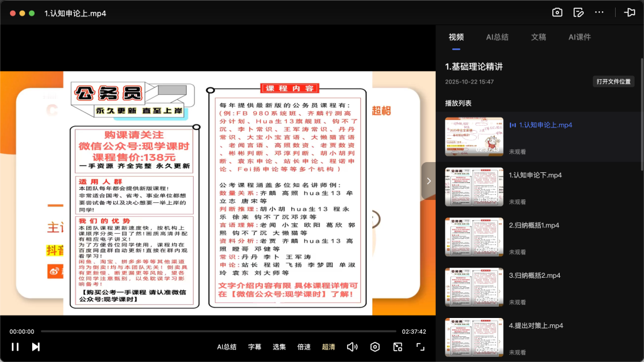The width and height of the screenshot is (644, 362).
Task: Skip to next video with the next icon
Action: (35, 346)
